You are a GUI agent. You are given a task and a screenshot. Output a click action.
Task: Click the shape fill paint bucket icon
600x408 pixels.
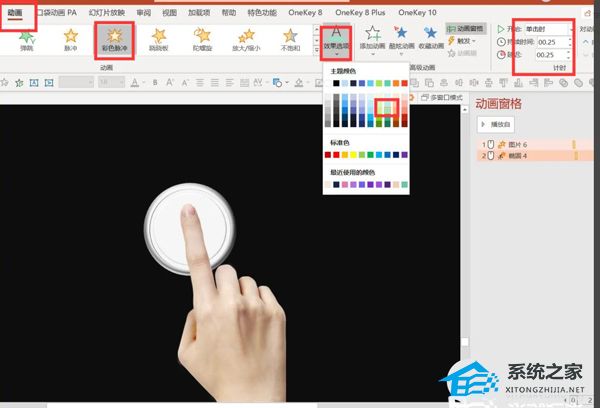point(299,82)
